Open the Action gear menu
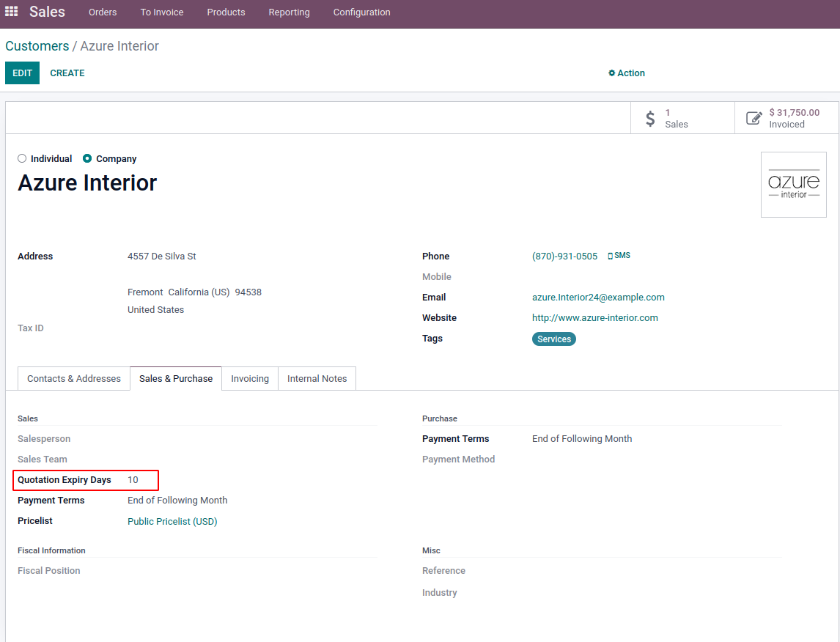This screenshot has height=642, width=840. [626, 73]
